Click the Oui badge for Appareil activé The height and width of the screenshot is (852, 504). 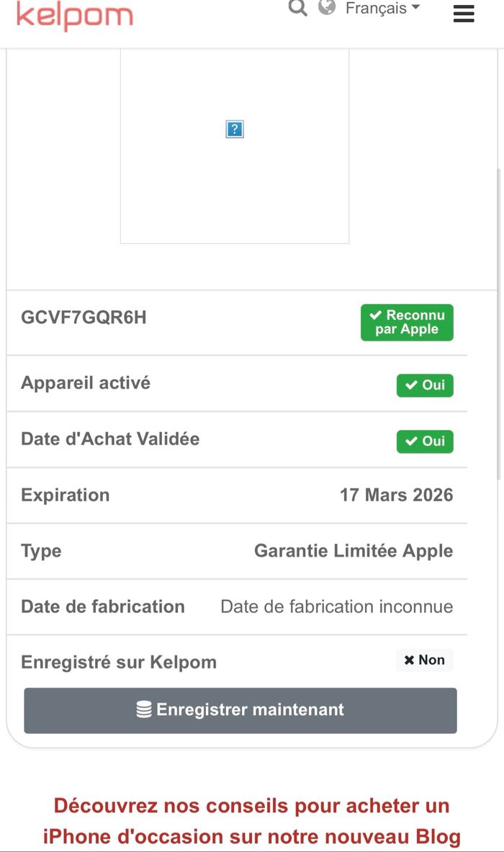(x=425, y=385)
